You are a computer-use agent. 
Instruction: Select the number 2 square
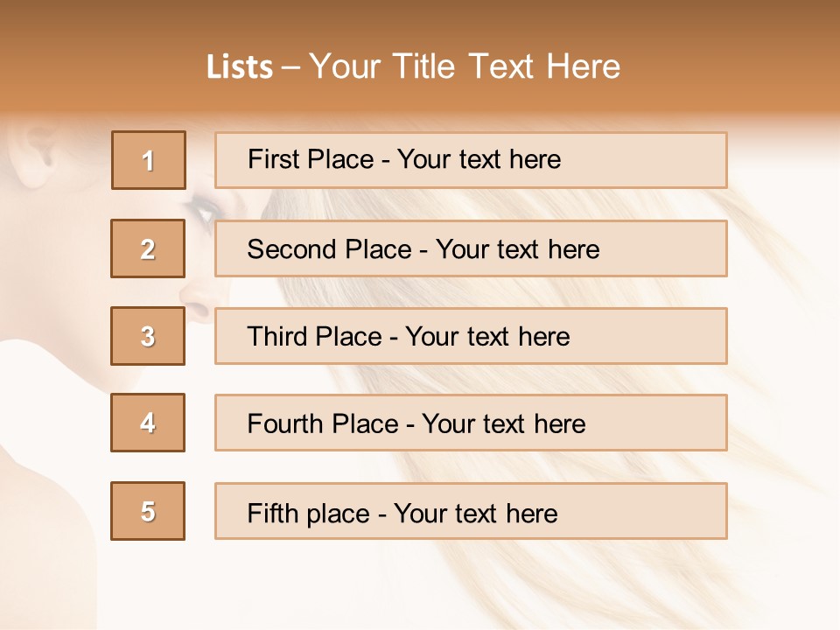(x=148, y=248)
